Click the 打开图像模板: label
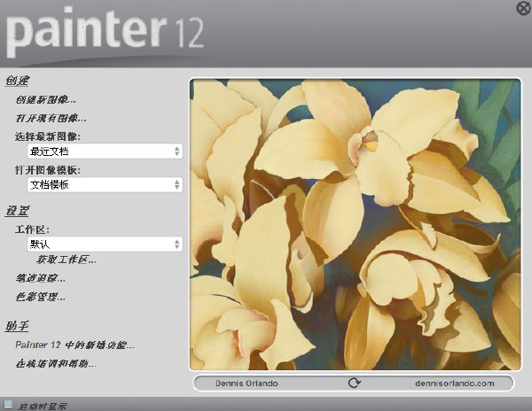This screenshot has width=532, height=411. click(x=48, y=170)
